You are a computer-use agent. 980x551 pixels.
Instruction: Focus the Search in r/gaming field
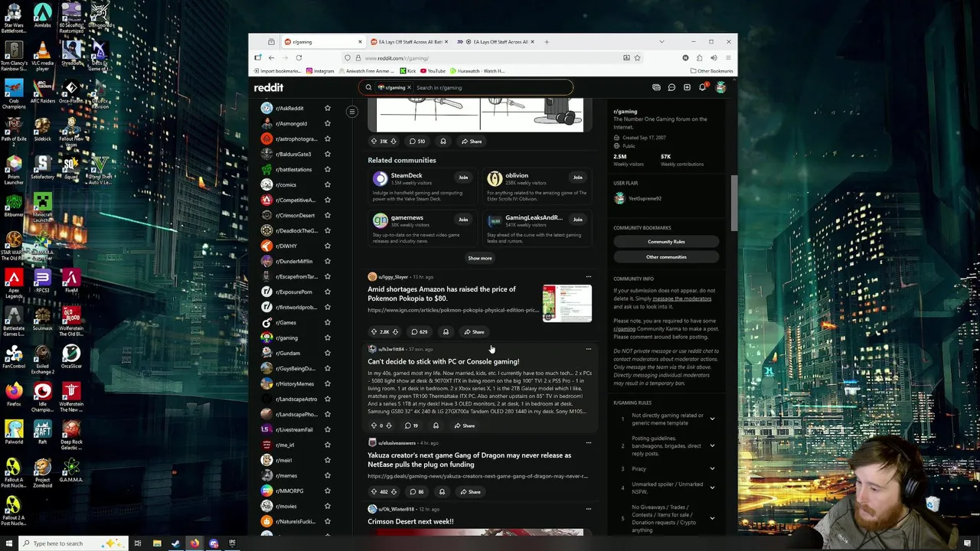tap(492, 87)
